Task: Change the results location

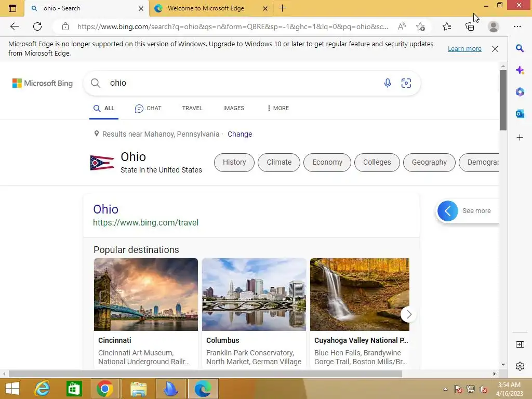Action: (x=240, y=134)
